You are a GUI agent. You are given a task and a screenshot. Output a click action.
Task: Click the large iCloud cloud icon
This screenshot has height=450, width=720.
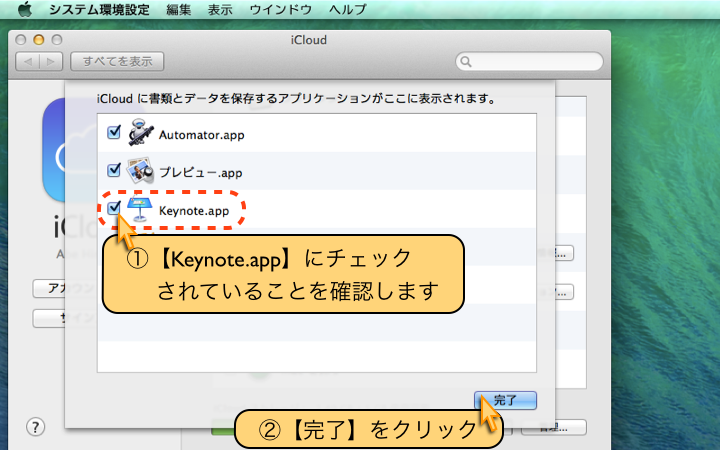pyautogui.click(x=54, y=150)
